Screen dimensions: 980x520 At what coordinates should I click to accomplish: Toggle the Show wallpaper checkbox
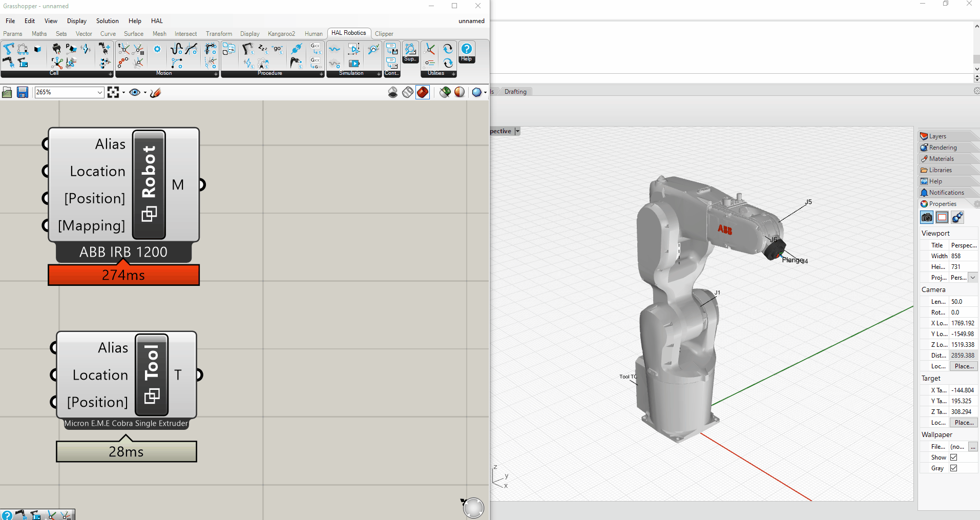tap(954, 457)
